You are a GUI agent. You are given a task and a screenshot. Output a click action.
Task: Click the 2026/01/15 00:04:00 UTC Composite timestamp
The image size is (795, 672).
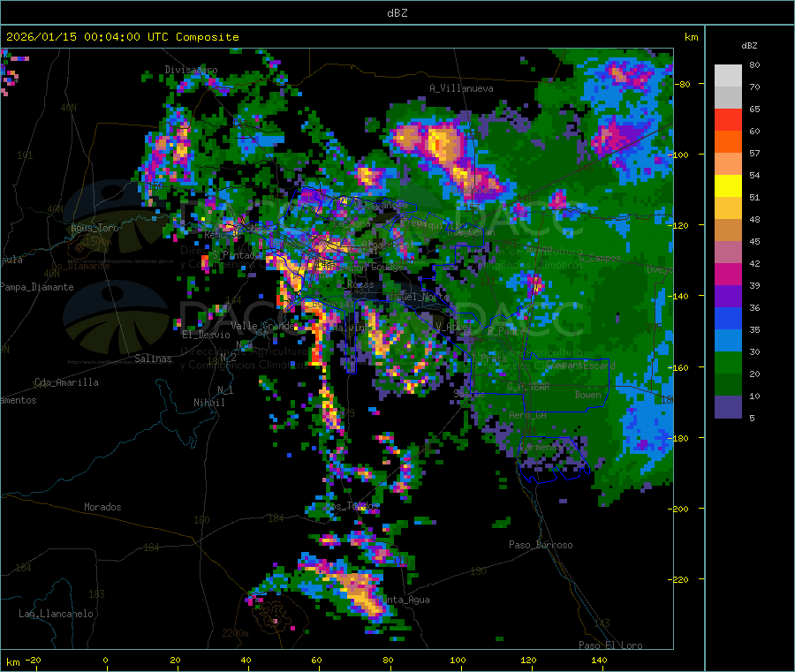coord(122,37)
